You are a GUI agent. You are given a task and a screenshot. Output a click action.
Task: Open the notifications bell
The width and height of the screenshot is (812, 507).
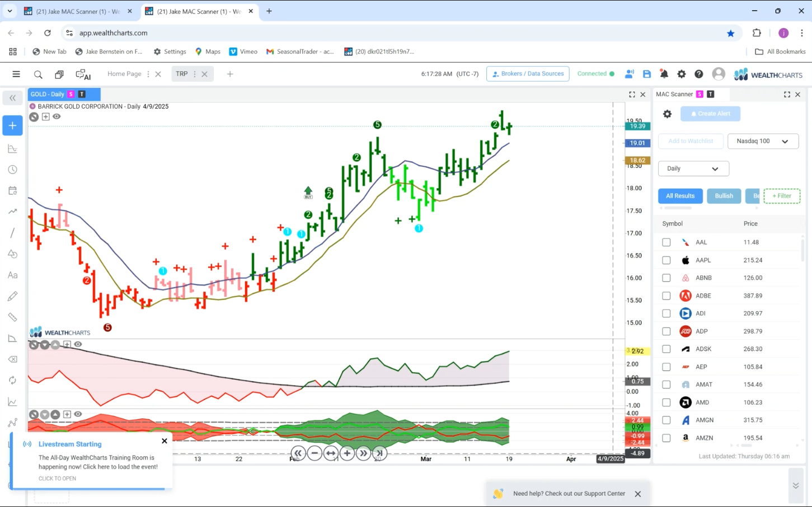click(x=664, y=74)
